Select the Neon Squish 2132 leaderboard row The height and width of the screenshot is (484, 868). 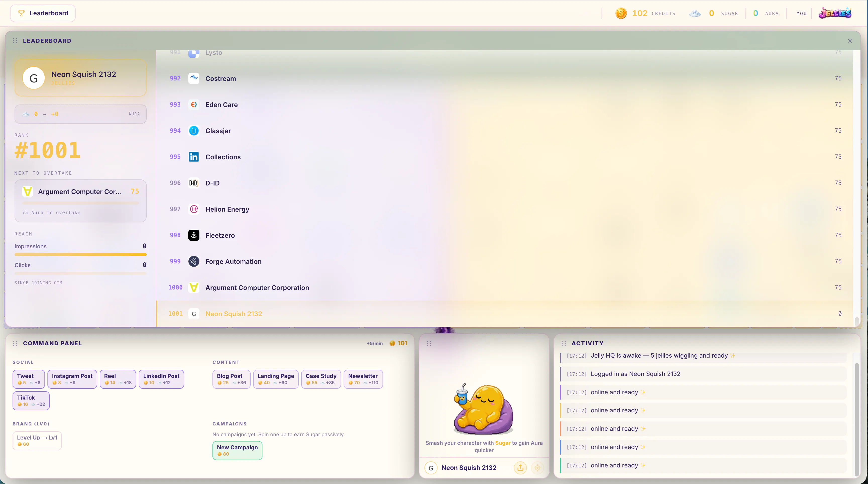click(505, 314)
